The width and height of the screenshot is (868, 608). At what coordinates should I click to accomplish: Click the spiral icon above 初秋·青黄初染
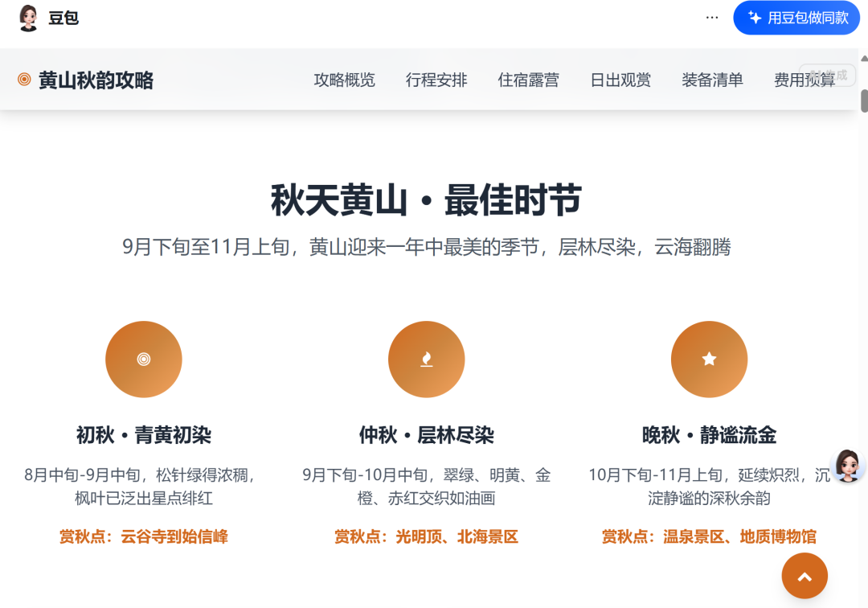point(144,359)
